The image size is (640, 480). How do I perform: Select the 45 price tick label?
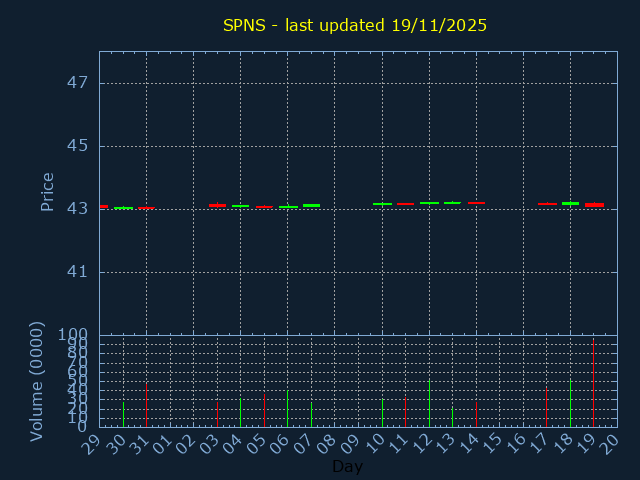[x=78, y=146]
